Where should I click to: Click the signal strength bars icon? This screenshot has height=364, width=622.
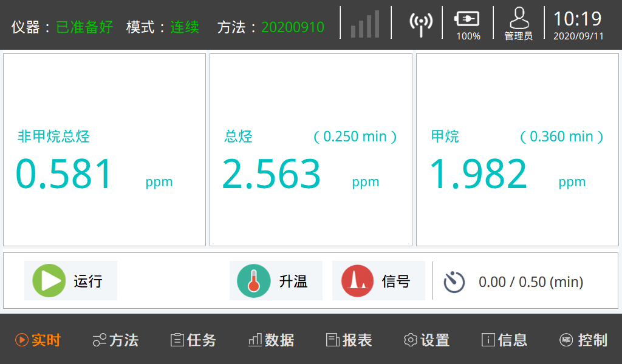point(365,24)
